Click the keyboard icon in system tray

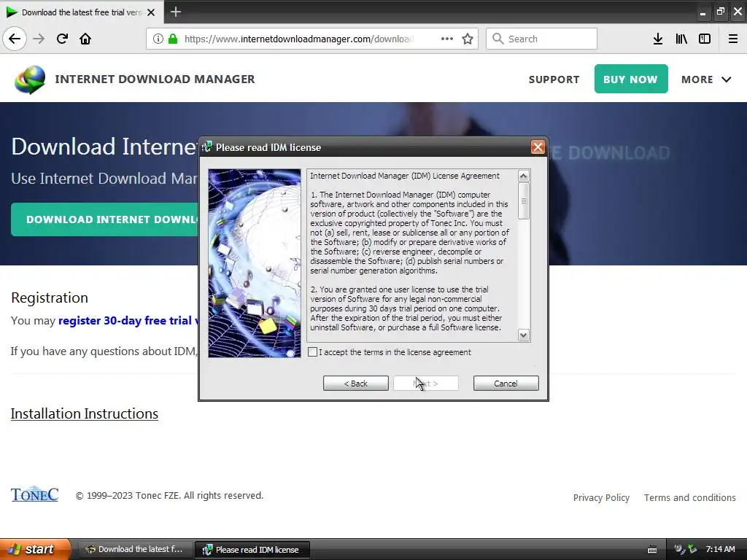(x=652, y=550)
